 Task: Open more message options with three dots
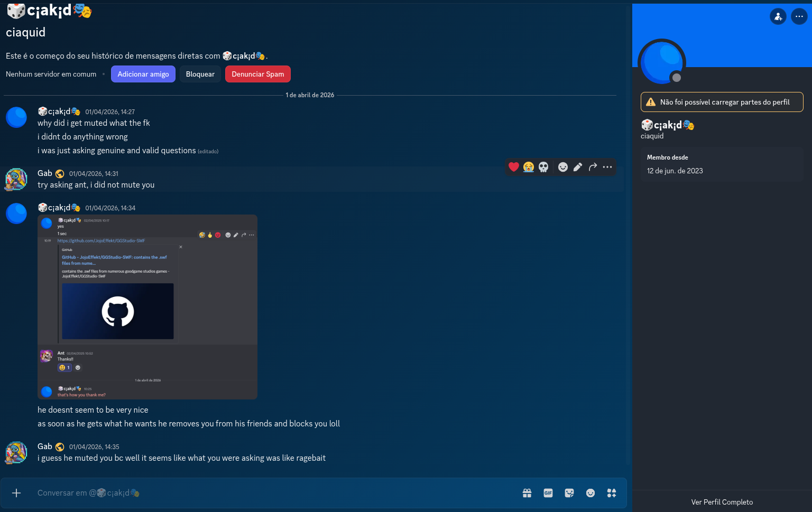[x=607, y=167]
